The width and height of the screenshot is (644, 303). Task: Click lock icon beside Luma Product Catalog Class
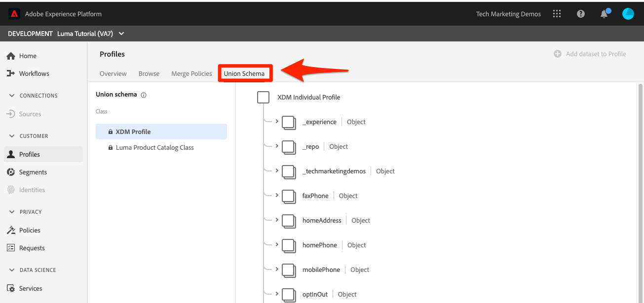pyautogui.click(x=111, y=147)
